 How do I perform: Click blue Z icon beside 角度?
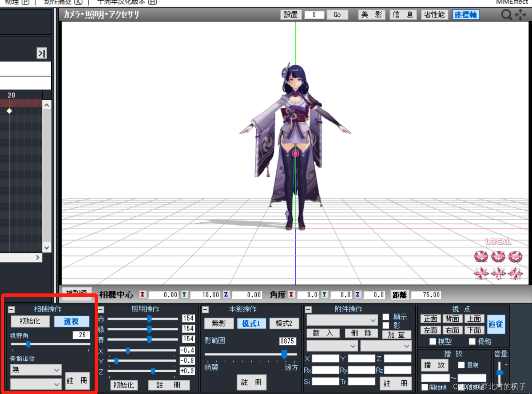click(357, 295)
